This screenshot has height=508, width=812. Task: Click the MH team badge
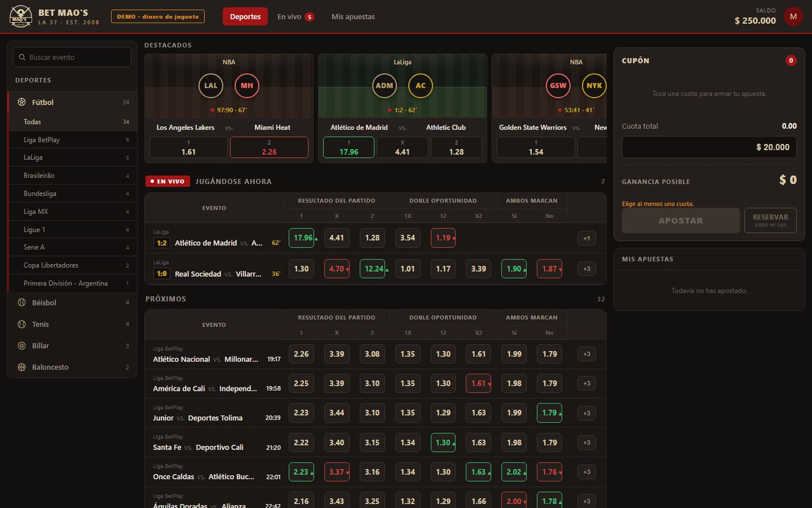tap(247, 85)
